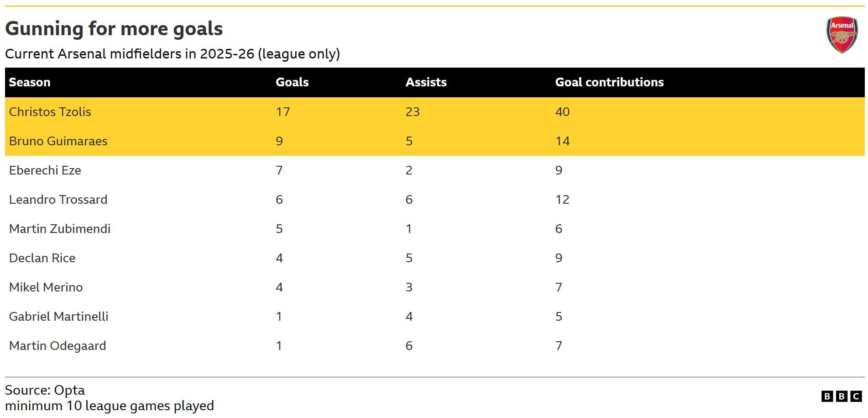Click the Arsenal club crest logo

(x=842, y=35)
